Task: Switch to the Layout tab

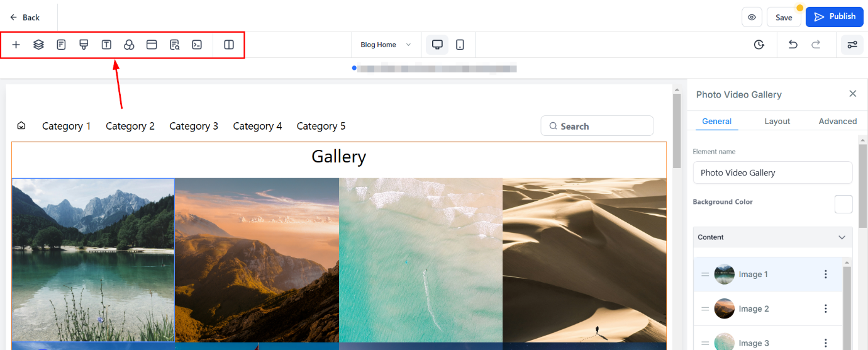Action: point(777,121)
